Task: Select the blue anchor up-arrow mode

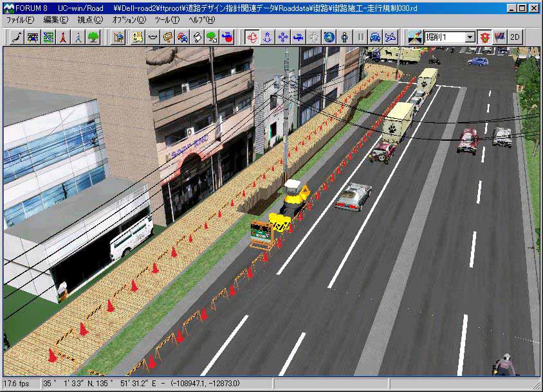Action: 268,37
